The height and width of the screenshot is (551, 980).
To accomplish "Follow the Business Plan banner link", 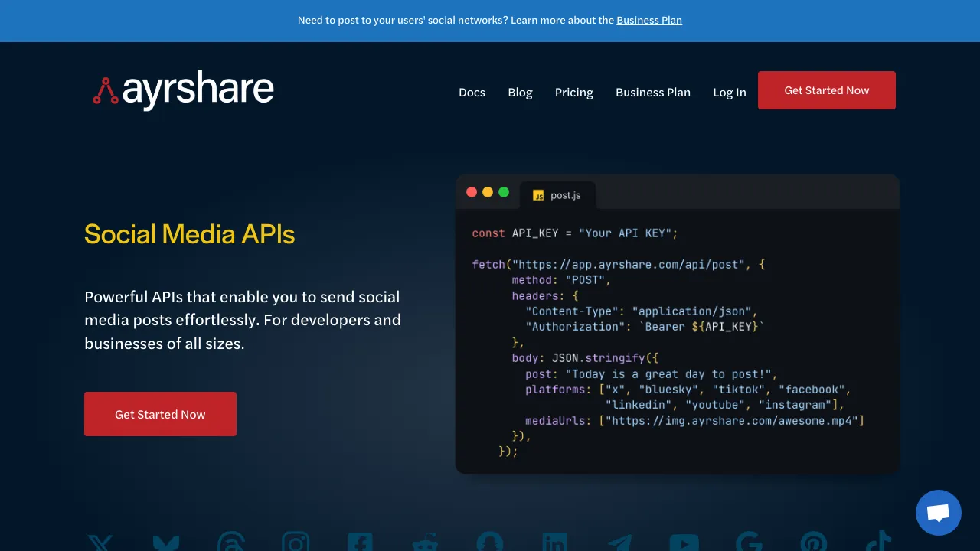I will [649, 20].
